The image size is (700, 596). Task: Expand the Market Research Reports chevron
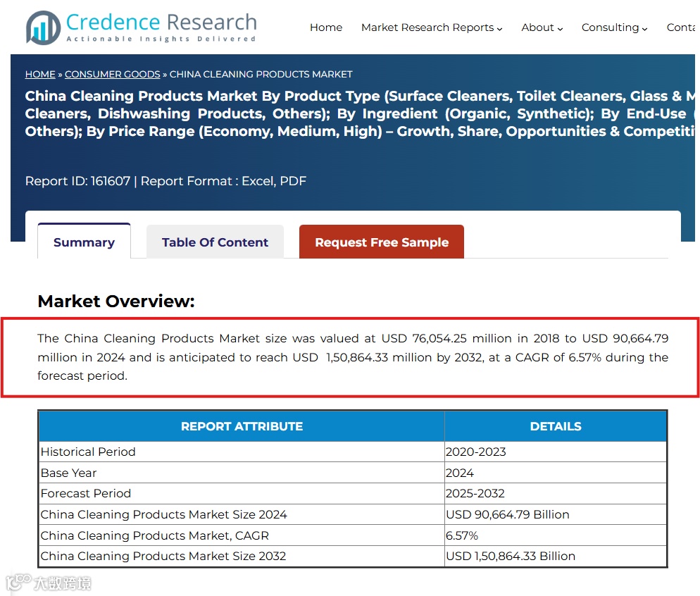click(499, 29)
